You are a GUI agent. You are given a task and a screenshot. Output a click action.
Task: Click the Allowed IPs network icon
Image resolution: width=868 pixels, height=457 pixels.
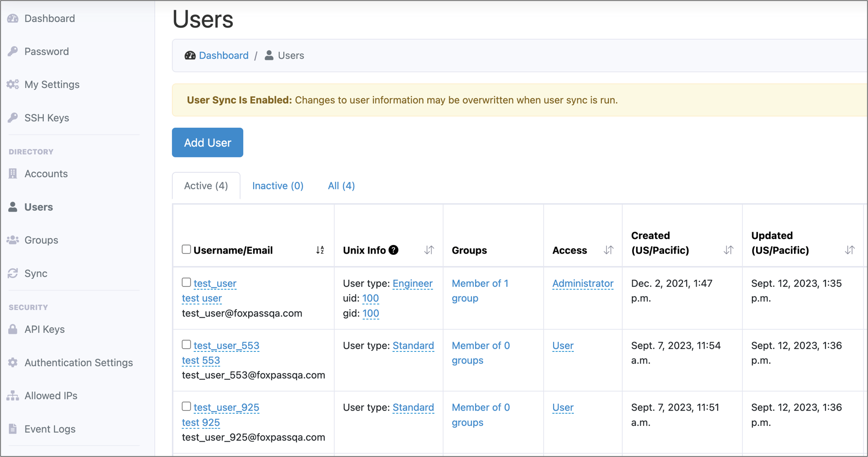(13, 396)
